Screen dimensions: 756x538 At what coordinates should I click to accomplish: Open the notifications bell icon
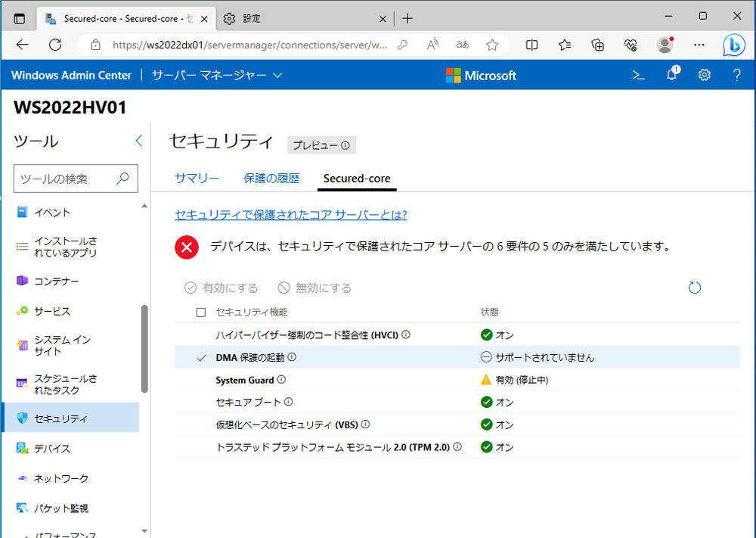click(671, 74)
